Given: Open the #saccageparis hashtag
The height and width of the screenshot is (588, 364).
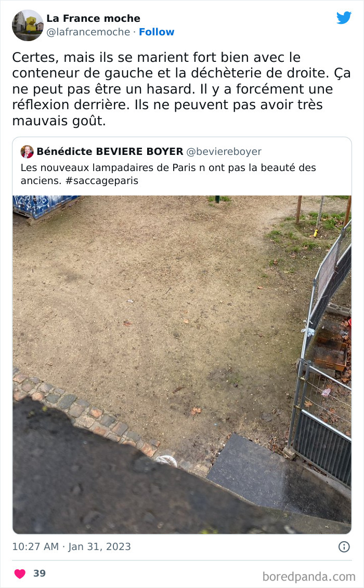Looking at the screenshot, I should coord(102,181).
